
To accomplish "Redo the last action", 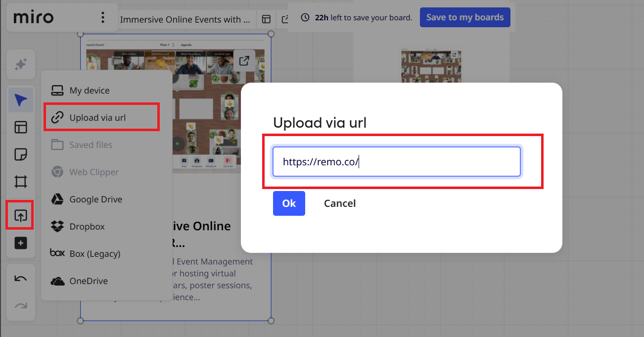I will [x=20, y=305].
